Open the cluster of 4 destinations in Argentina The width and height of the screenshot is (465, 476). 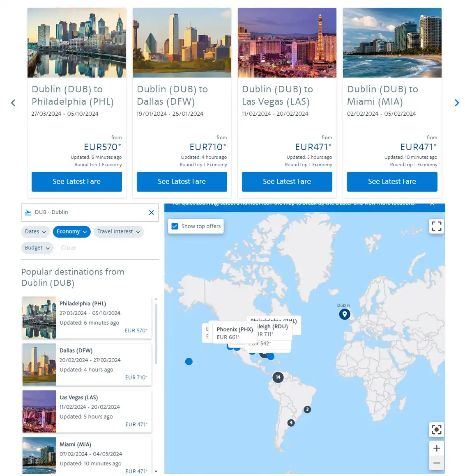pyautogui.click(x=291, y=423)
